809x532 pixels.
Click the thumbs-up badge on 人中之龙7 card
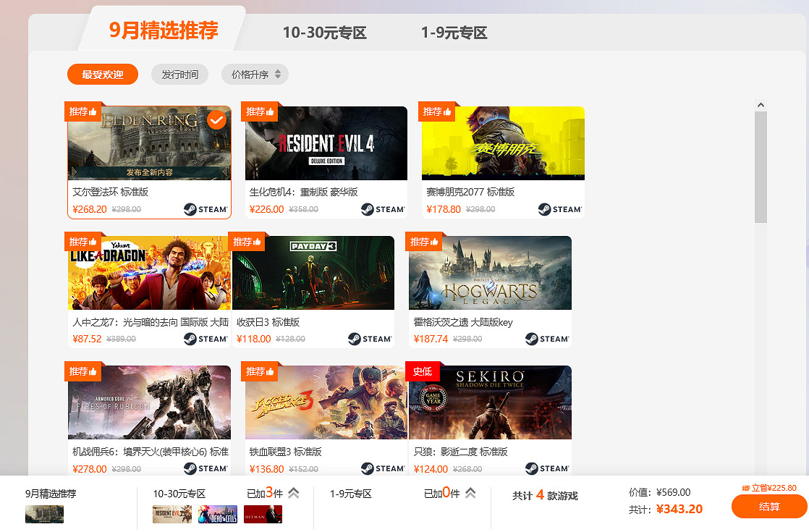(x=83, y=241)
